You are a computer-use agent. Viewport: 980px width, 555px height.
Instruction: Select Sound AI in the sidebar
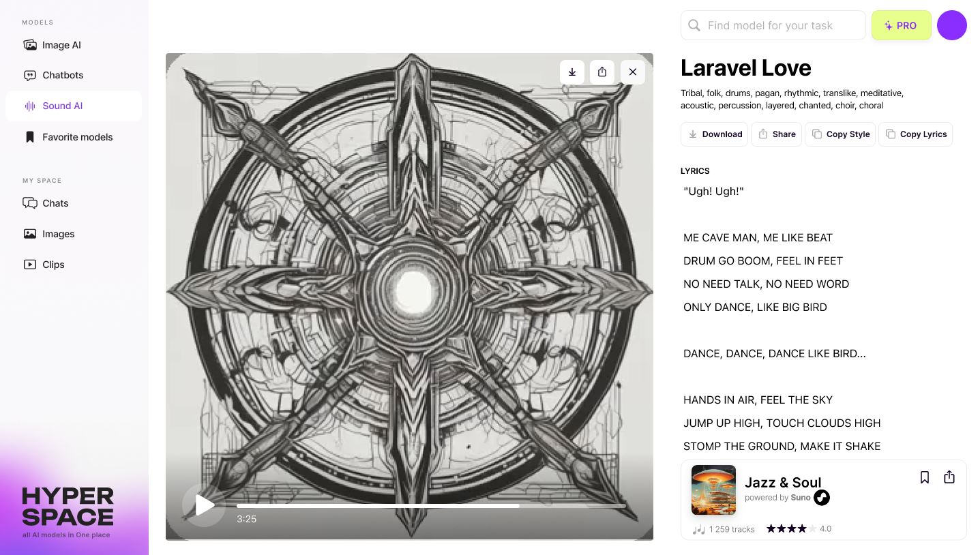pyautogui.click(x=74, y=106)
